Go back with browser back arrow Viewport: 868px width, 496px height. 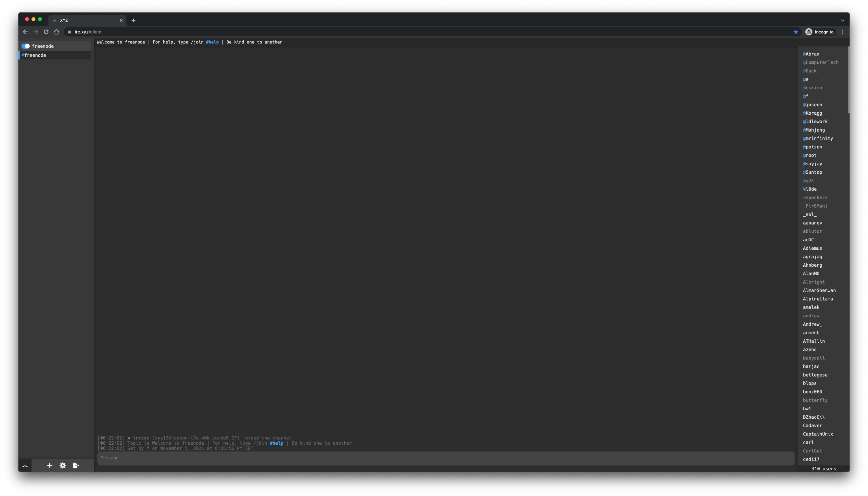(x=25, y=32)
